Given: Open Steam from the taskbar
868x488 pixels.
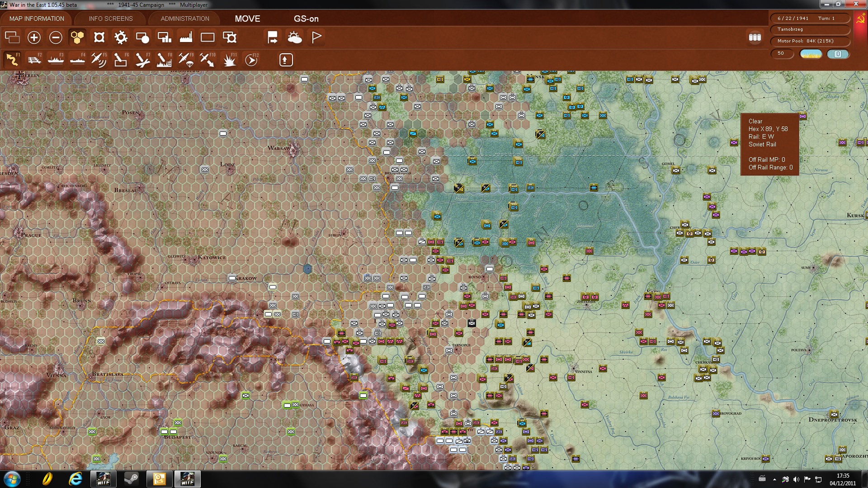Looking at the screenshot, I should [132, 479].
